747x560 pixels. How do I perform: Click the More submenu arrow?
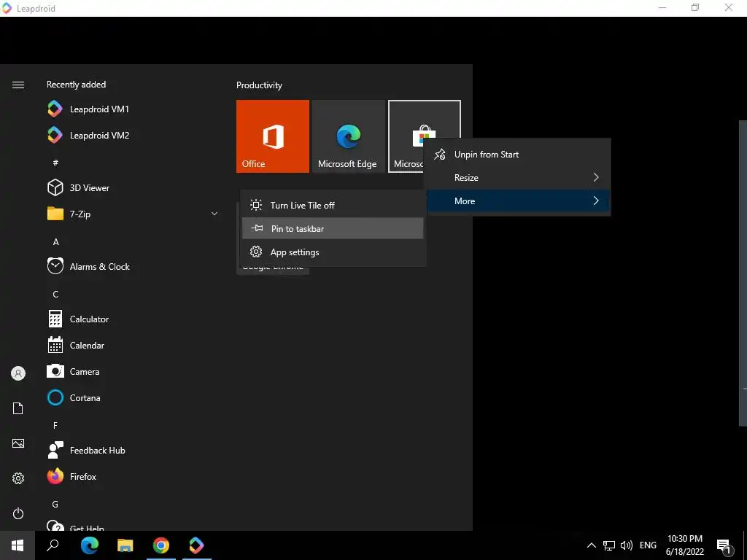[596, 201]
